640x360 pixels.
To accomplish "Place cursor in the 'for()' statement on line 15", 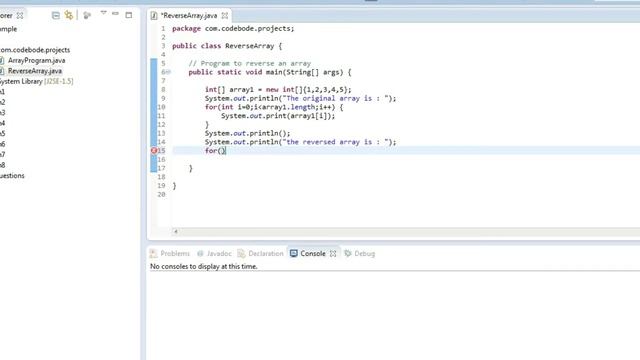I will (x=215, y=151).
